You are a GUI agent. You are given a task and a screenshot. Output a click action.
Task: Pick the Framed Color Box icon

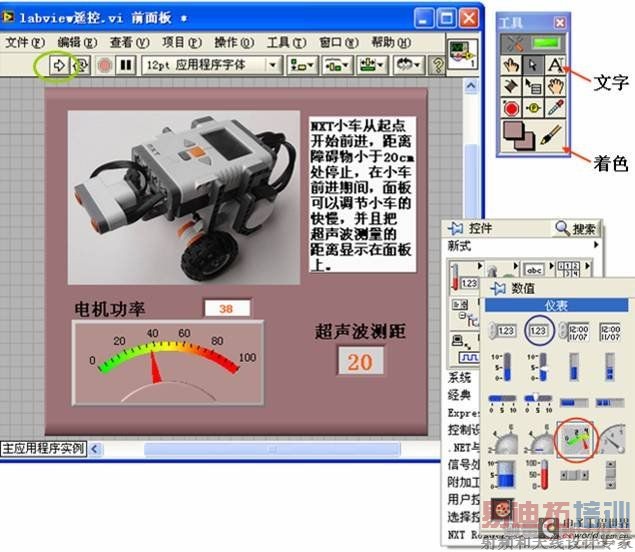(503, 511)
